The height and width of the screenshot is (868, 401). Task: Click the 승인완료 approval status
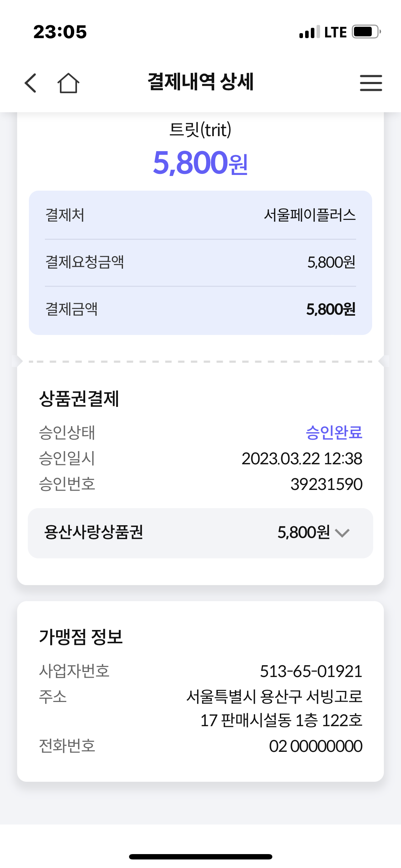pyautogui.click(x=334, y=433)
